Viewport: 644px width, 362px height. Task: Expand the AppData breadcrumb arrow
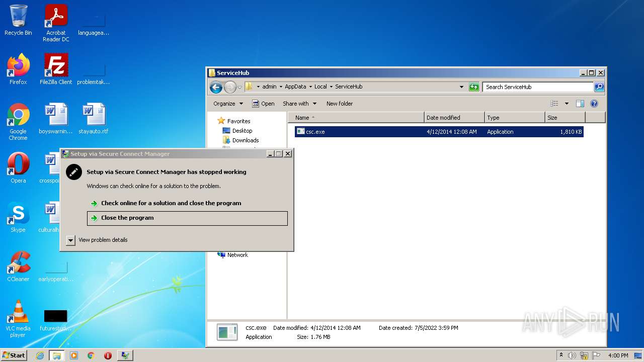pyautogui.click(x=310, y=86)
